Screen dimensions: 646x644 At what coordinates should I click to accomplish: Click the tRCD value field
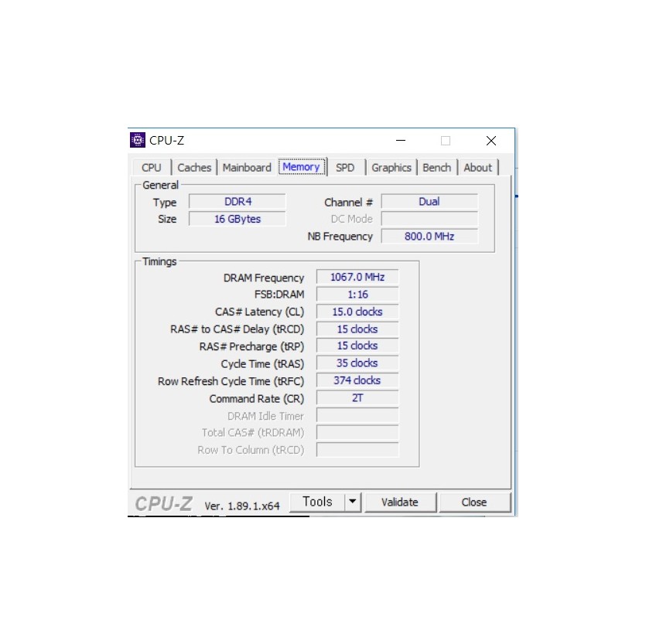[357, 329]
